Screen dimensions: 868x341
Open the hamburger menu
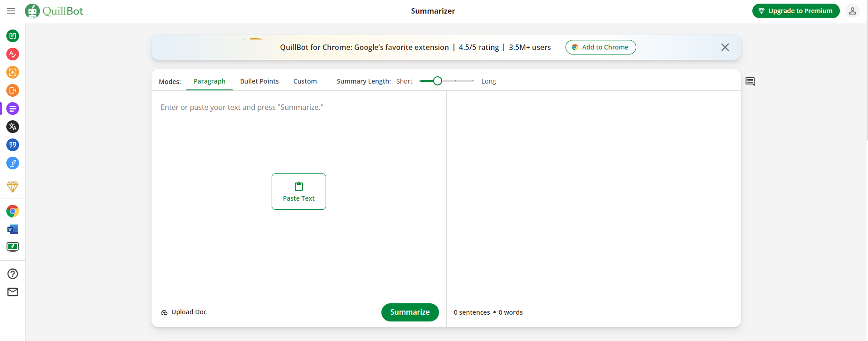11,11
